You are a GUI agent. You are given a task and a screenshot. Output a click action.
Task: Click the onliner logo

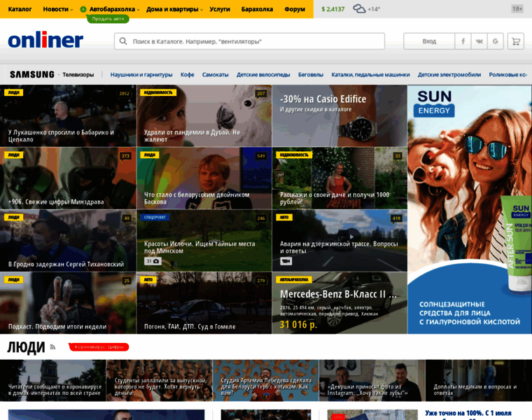point(45,40)
